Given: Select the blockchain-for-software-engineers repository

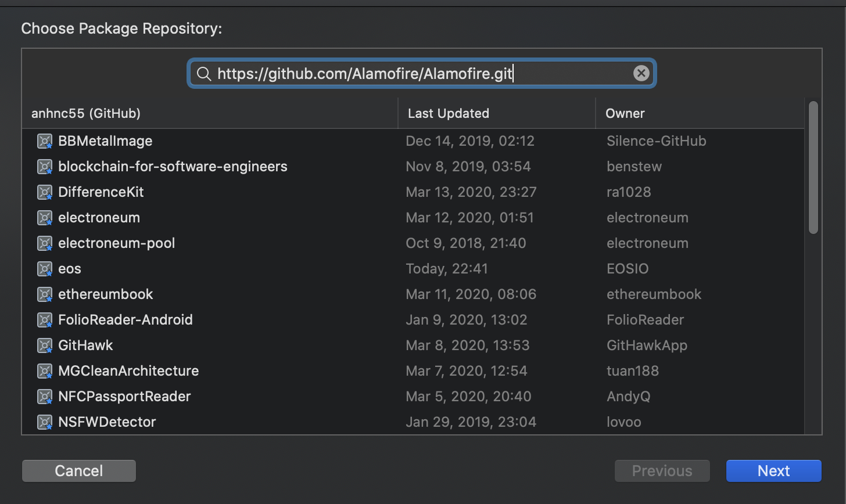Looking at the screenshot, I should tap(173, 167).
